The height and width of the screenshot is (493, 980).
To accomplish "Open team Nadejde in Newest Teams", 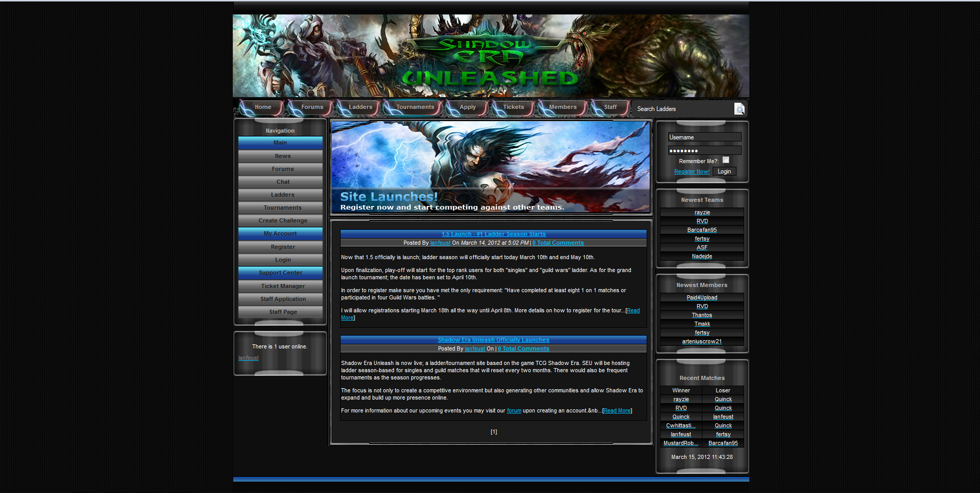I will tap(702, 257).
